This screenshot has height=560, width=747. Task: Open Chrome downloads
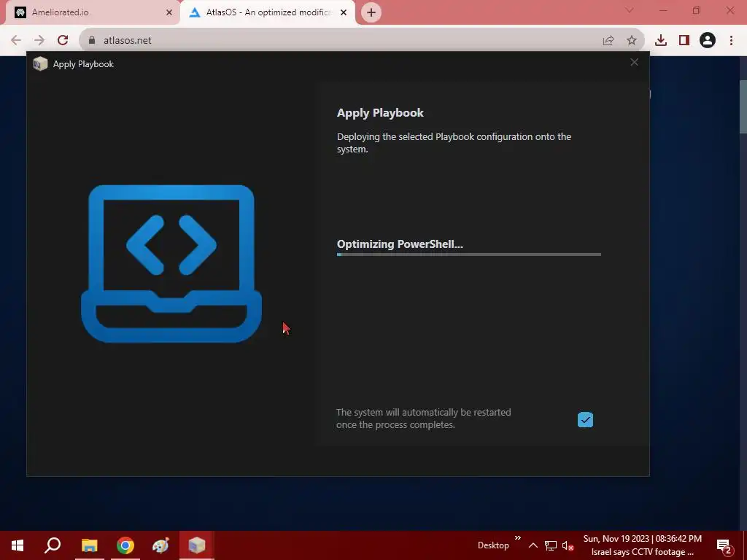point(661,41)
